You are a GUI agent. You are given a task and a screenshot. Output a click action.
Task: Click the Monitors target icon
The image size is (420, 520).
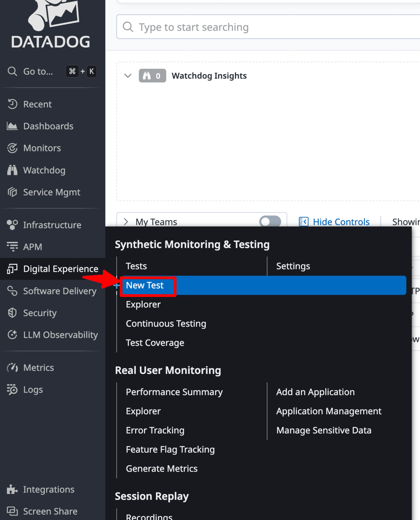click(x=12, y=148)
